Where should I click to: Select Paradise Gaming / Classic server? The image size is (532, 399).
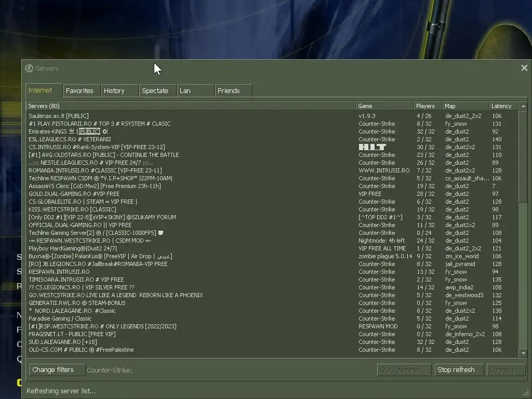pyautogui.click(x=272, y=318)
